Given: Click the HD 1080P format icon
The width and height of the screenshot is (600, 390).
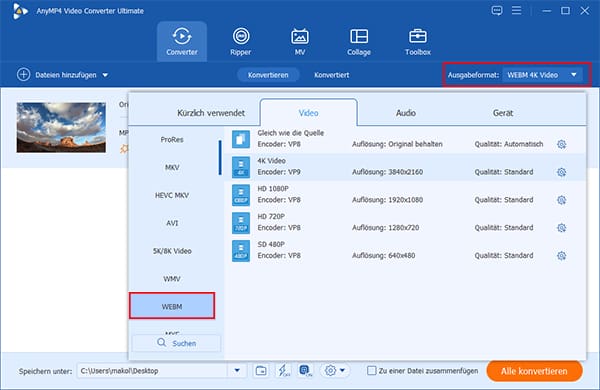Looking at the screenshot, I should click(x=241, y=195).
